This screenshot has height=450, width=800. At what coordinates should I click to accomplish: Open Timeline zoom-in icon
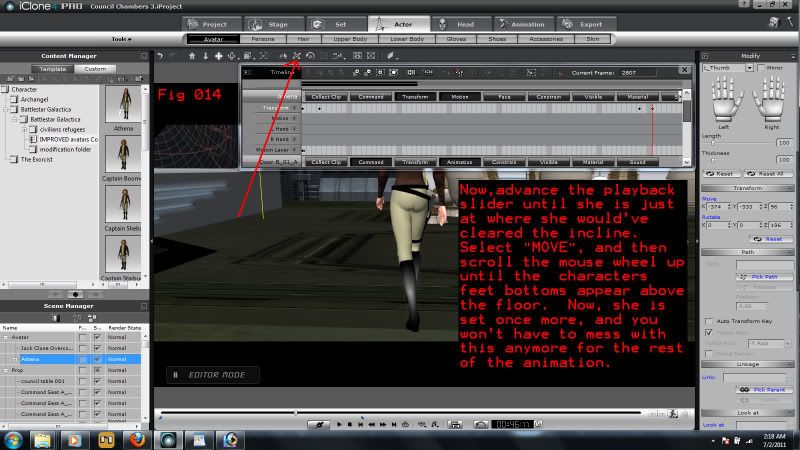357,73
